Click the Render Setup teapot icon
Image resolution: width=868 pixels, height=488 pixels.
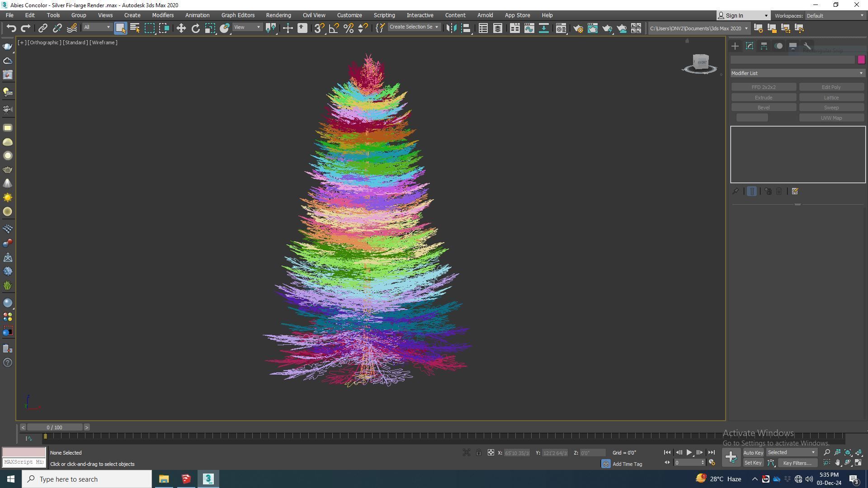pyautogui.click(x=578, y=28)
